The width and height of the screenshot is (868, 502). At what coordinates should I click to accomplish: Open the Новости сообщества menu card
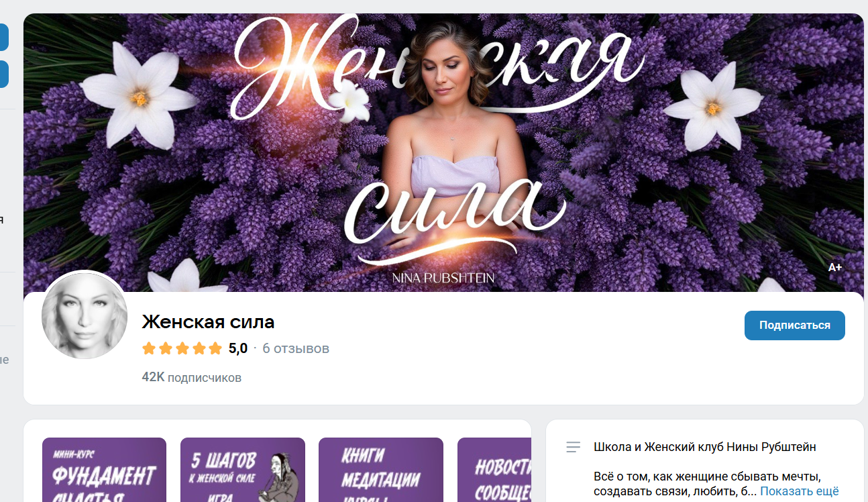(494, 470)
